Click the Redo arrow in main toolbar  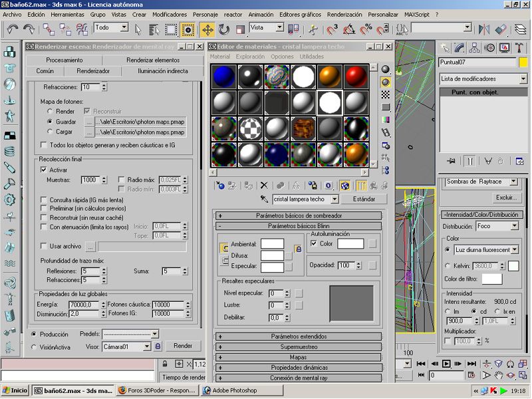tap(29, 29)
